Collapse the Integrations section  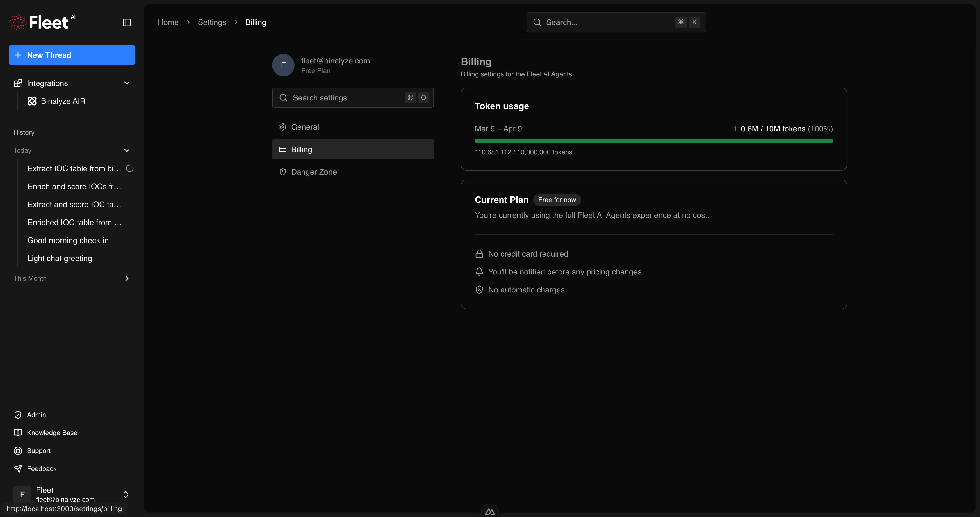(127, 83)
